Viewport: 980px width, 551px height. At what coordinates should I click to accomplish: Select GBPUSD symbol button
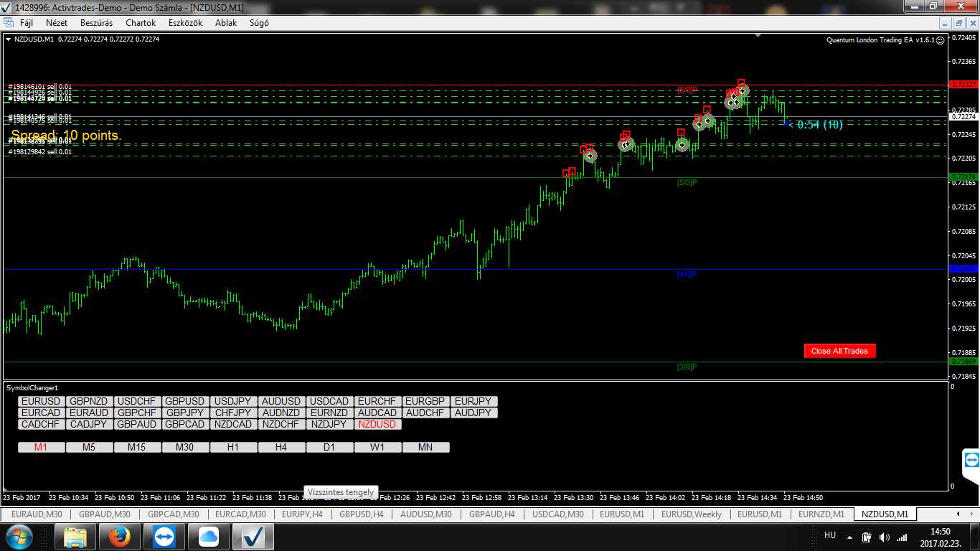coord(186,402)
